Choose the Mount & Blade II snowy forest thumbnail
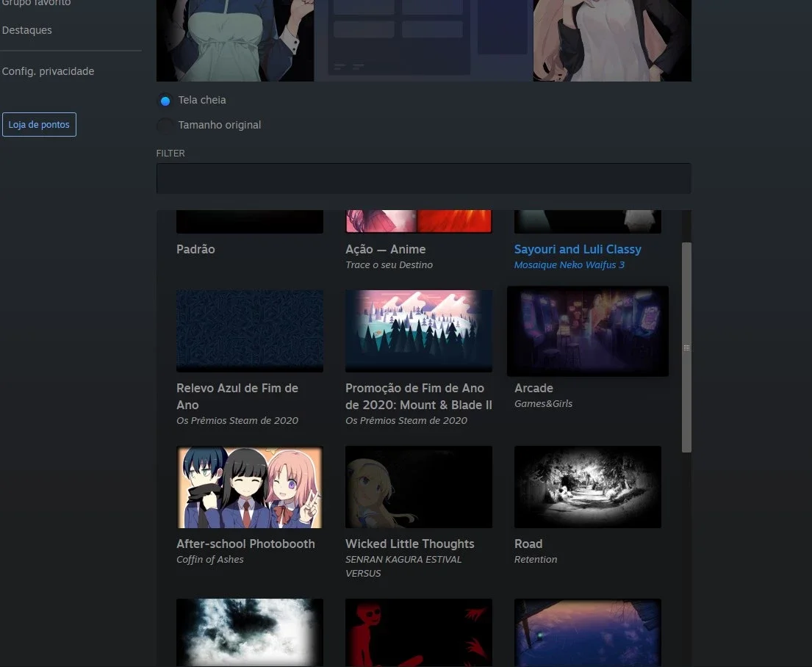812x667 pixels. coord(419,331)
